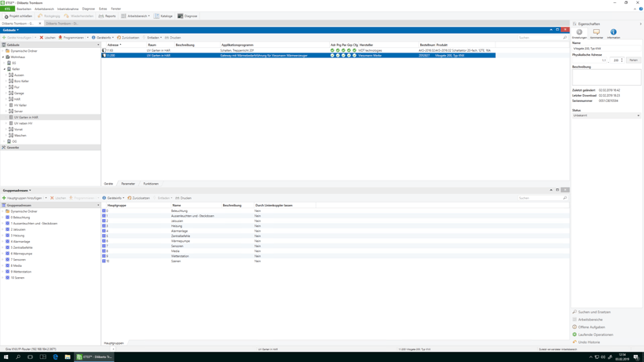Switch to the Parameter tab
This screenshot has height=362, width=644.
tap(128, 184)
